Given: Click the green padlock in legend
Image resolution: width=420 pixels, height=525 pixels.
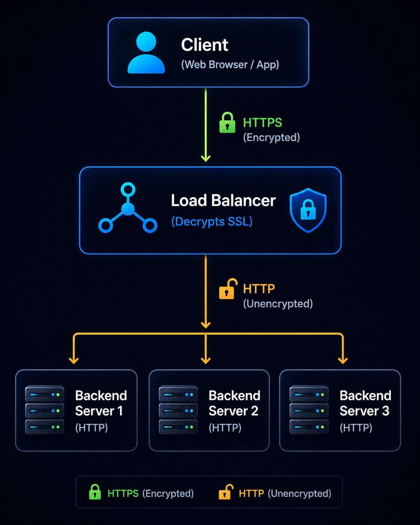Looking at the screenshot, I should (95, 492).
